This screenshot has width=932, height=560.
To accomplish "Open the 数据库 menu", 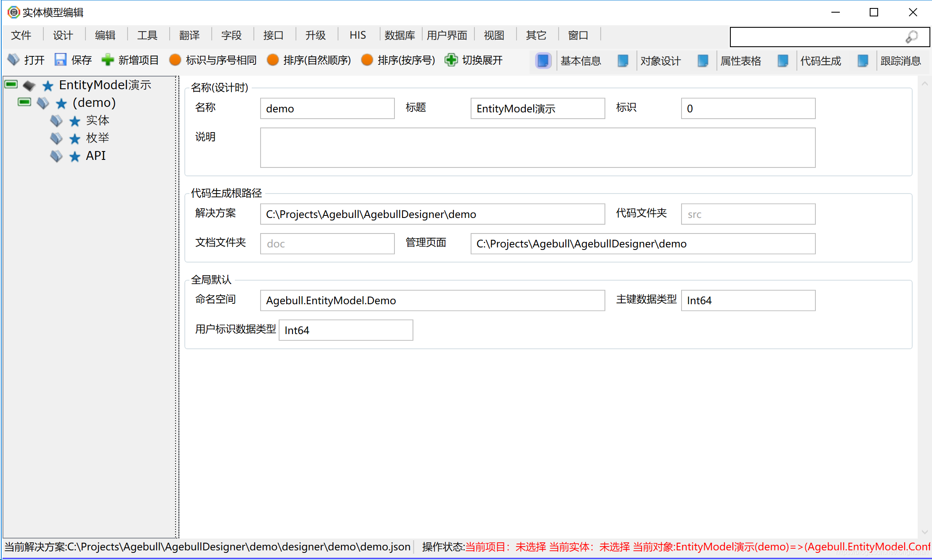I will pyautogui.click(x=400, y=35).
